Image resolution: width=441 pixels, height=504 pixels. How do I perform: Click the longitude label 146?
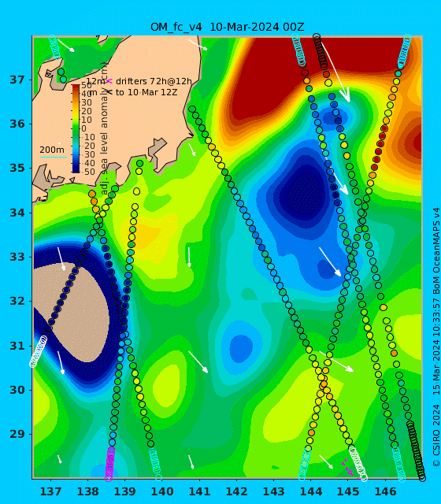tap(385, 491)
